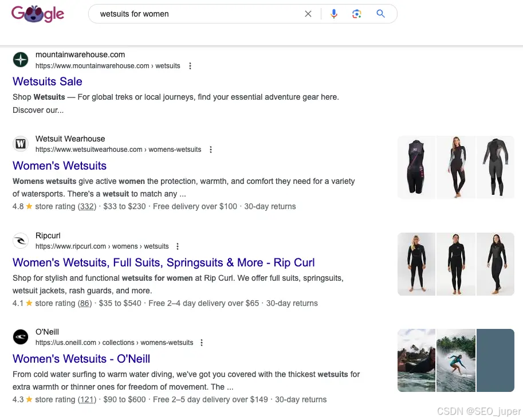523x420 pixels.
Task: Open the grey full wetsuit product thumbnail
Action: (496, 167)
